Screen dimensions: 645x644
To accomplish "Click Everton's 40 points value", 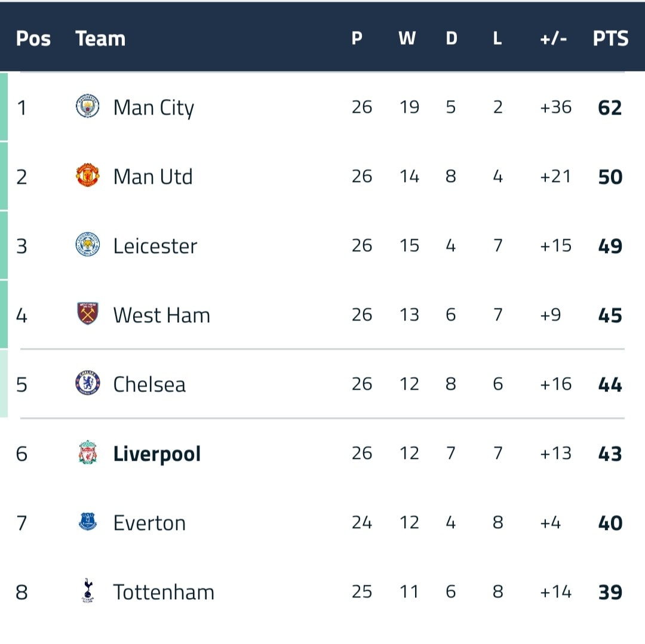I will (610, 523).
